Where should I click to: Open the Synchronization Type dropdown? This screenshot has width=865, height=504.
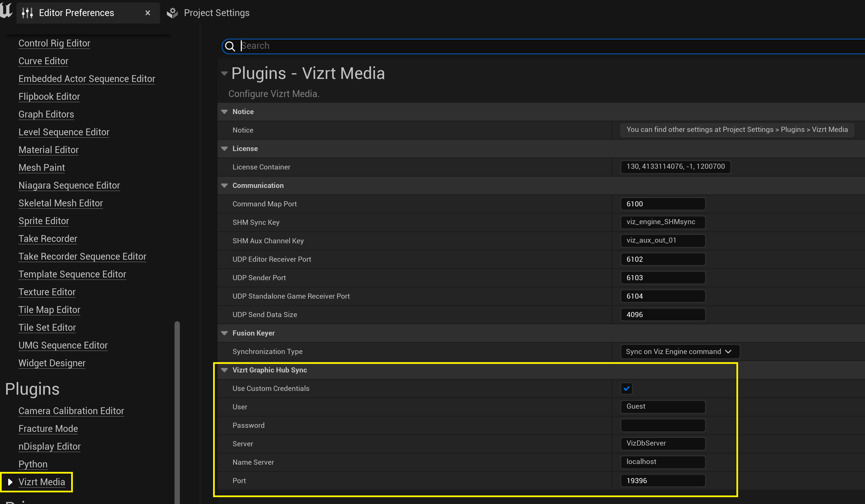(680, 352)
